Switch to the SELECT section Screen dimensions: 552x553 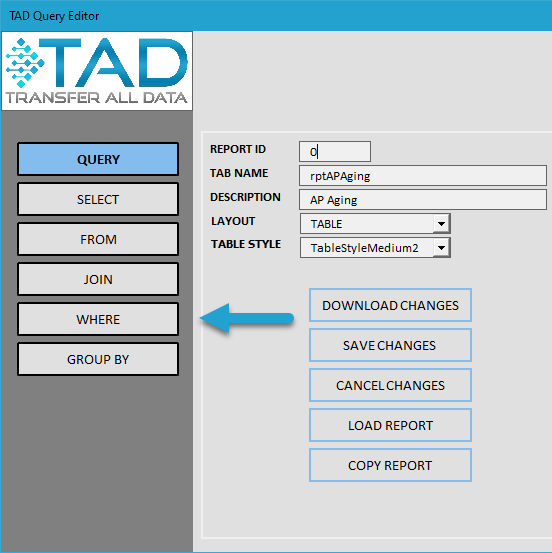98,199
